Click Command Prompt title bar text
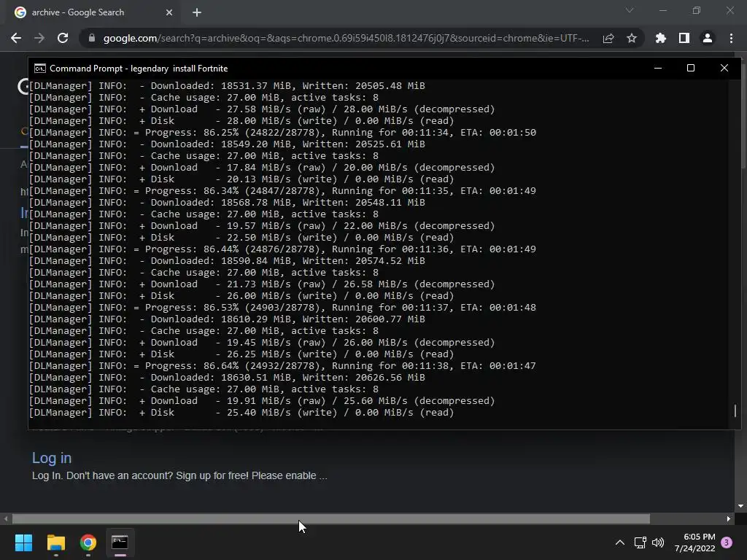The image size is (747, 560). coord(139,69)
